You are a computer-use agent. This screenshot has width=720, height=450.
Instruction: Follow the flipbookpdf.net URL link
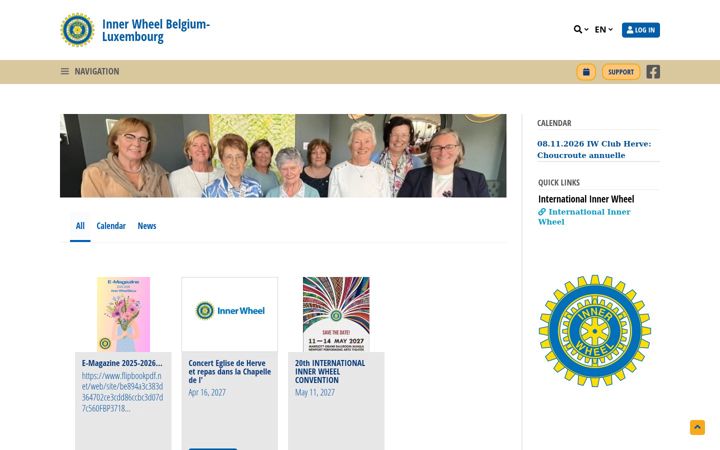[x=123, y=392]
